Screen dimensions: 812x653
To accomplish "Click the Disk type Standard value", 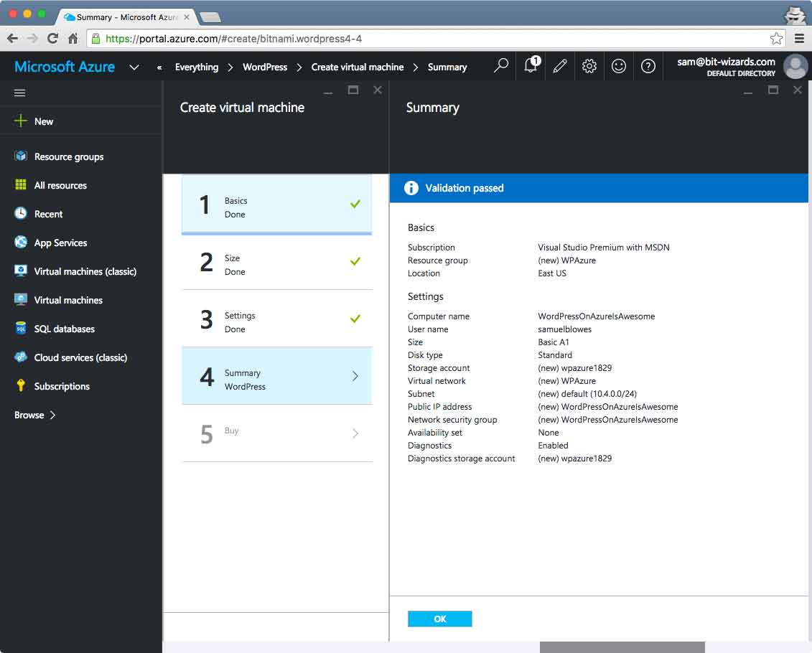I will (555, 355).
